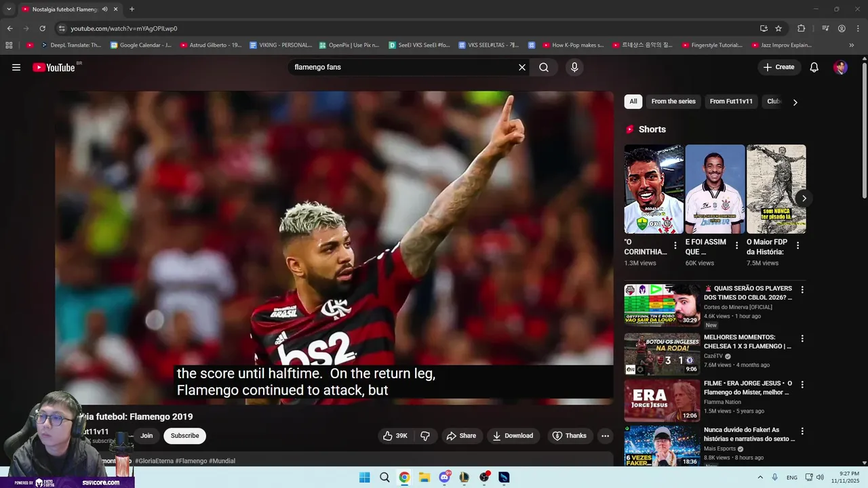868x488 pixels.
Task: Expand Chrome tab search dropdown arrow
Action: pyautogui.click(x=9, y=9)
